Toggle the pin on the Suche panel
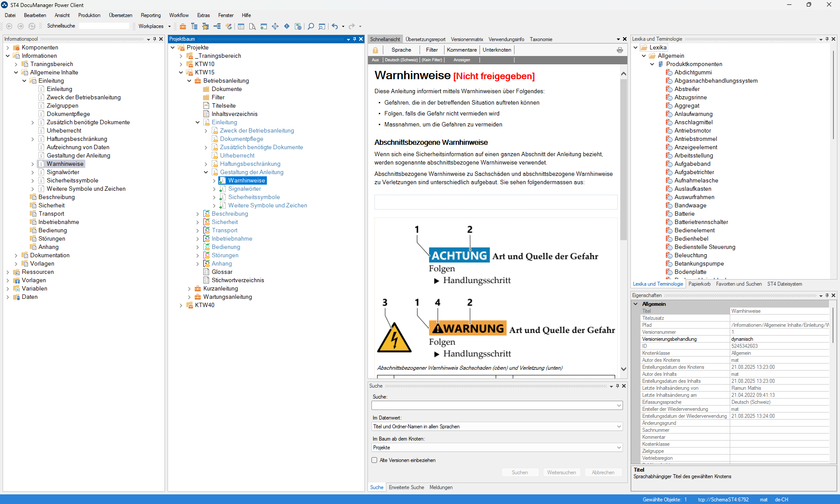 [x=617, y=386]
